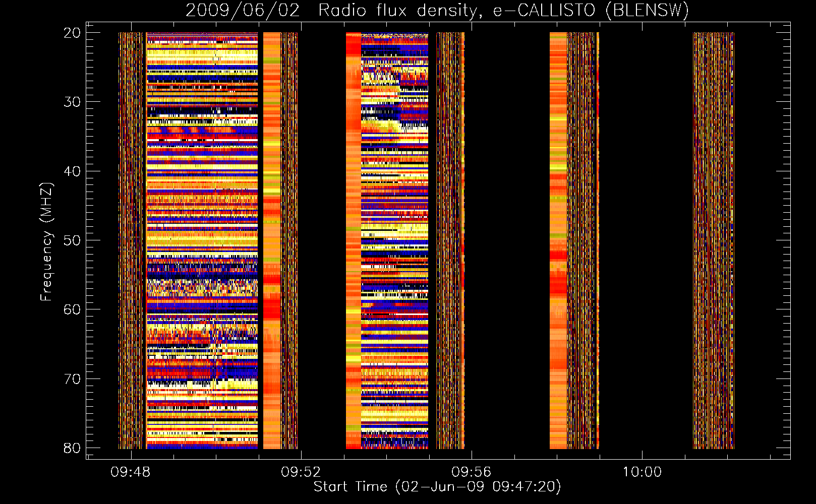Click the plot title mentioning e-CALLISTO (BLENSW)
Image resolution: width=816 pixels, height=504 pixels.
pyautogui.click(x=437, y=10)
